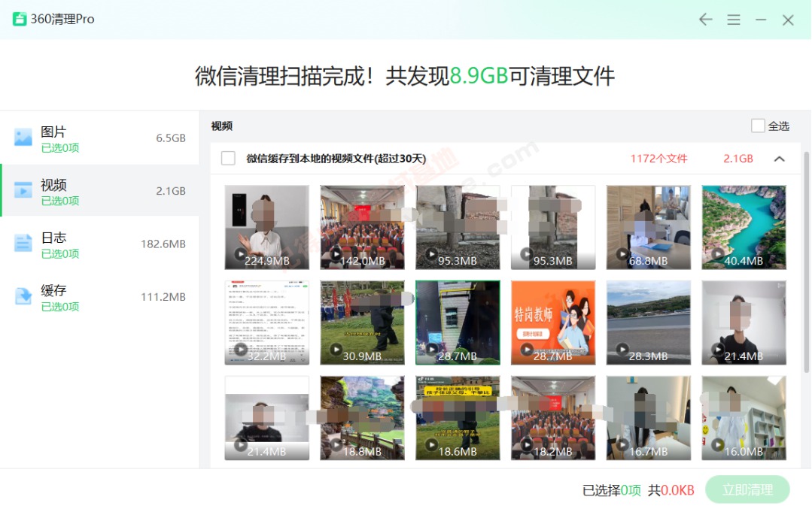Select the 18.2MB meeting video thumbnail
812x512 pixels.
553,418
